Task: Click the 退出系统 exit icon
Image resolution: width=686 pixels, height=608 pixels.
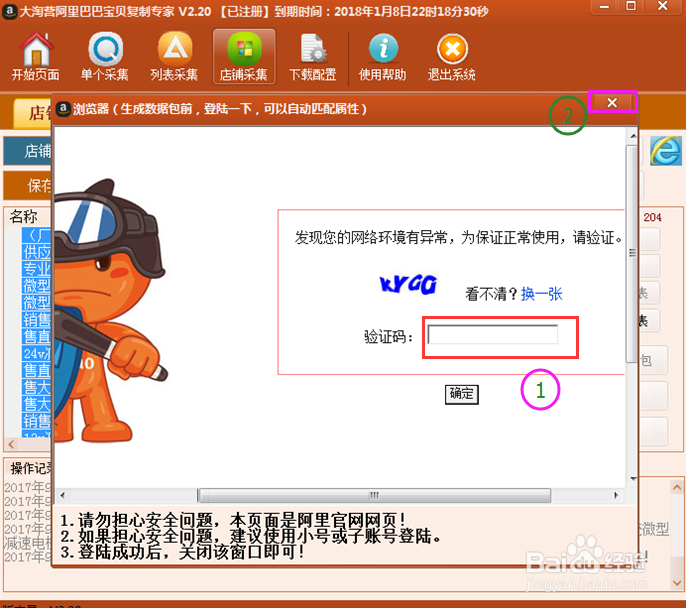Action: tap(452, 57)
